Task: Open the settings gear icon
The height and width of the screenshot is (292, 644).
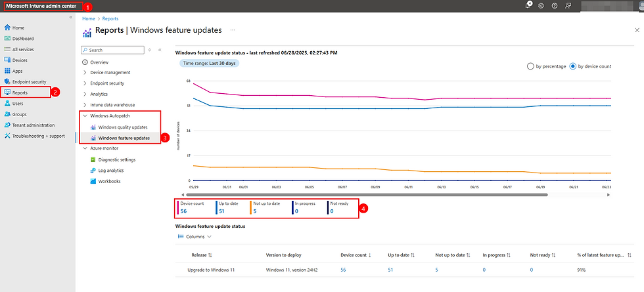Action: (x=541, y=6)
